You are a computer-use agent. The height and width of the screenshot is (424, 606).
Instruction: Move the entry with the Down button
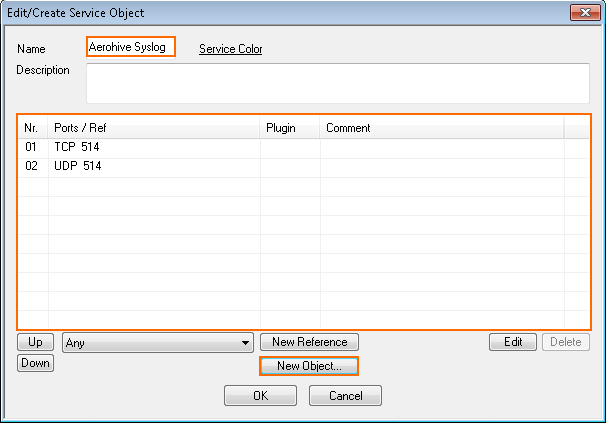pyautogui.click(x=35, y=363)
